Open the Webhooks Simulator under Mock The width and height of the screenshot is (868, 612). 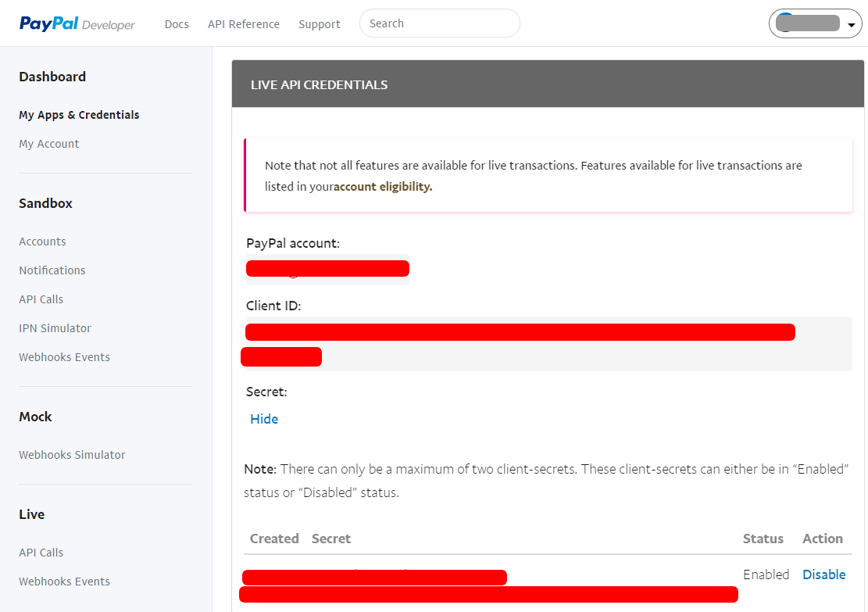[x=72, y=455]
